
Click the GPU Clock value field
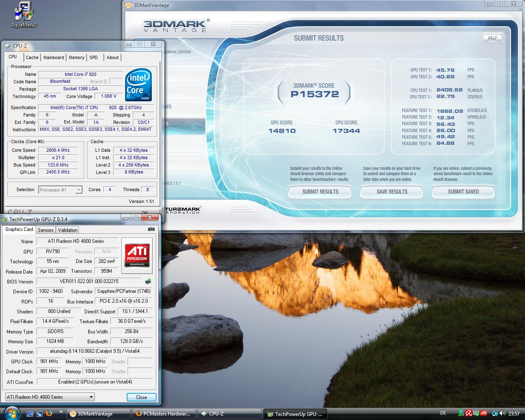[x=49, y=361]
